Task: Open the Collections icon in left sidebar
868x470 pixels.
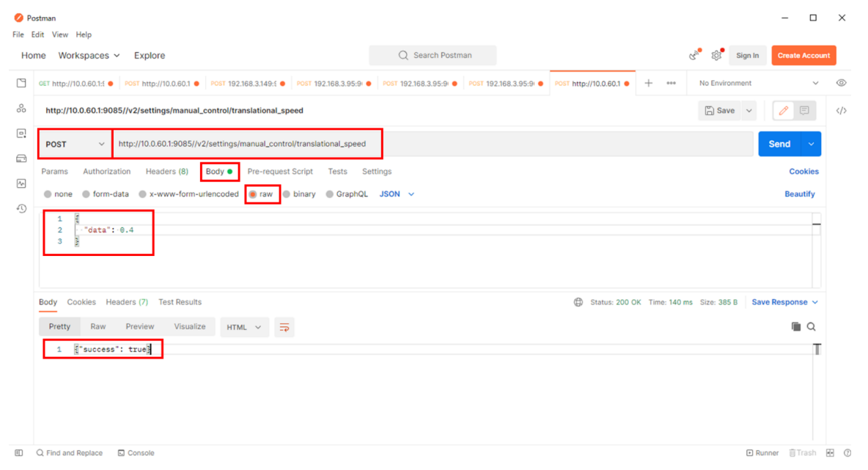Action: pyautogui.click(x=21, y=84)
